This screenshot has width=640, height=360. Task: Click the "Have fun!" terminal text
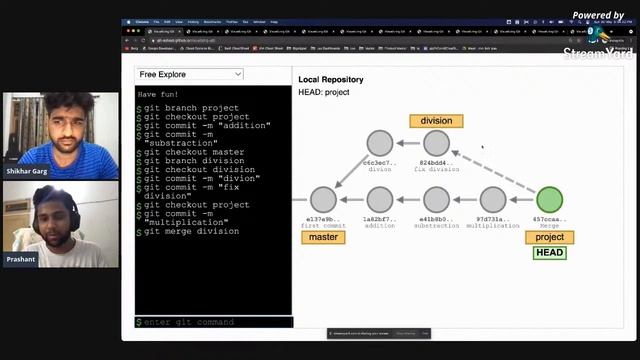(158, 94)
